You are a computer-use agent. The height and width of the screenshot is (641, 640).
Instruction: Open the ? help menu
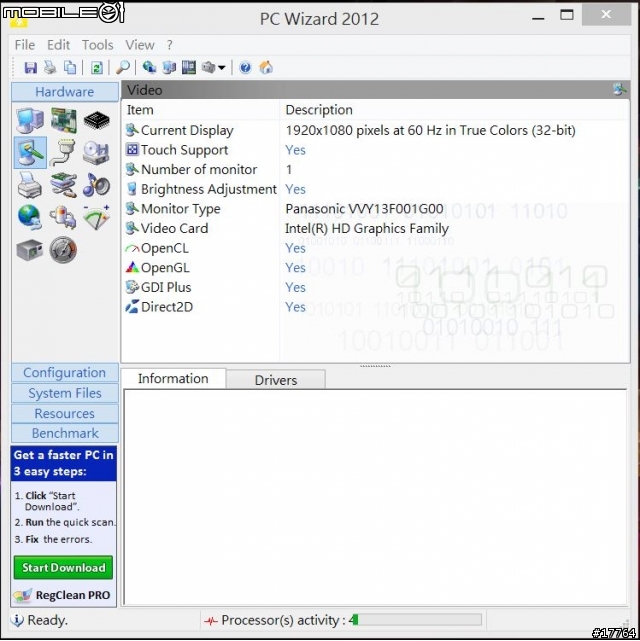pos(170,45)
